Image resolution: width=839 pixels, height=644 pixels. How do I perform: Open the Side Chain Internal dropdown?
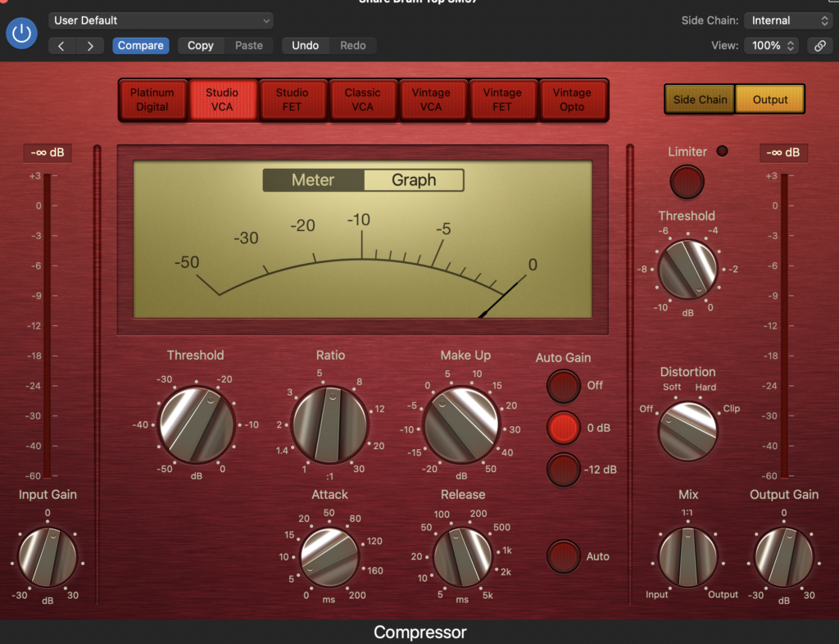tap(787, 20)
